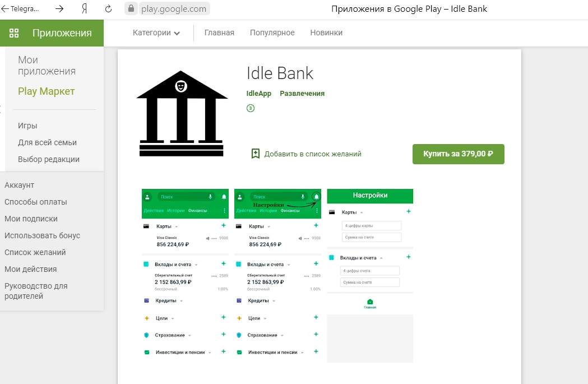Switch to the Популярное tab
Image resolution: width=588 pixels, height=384 pixels.
pos(272,33)
